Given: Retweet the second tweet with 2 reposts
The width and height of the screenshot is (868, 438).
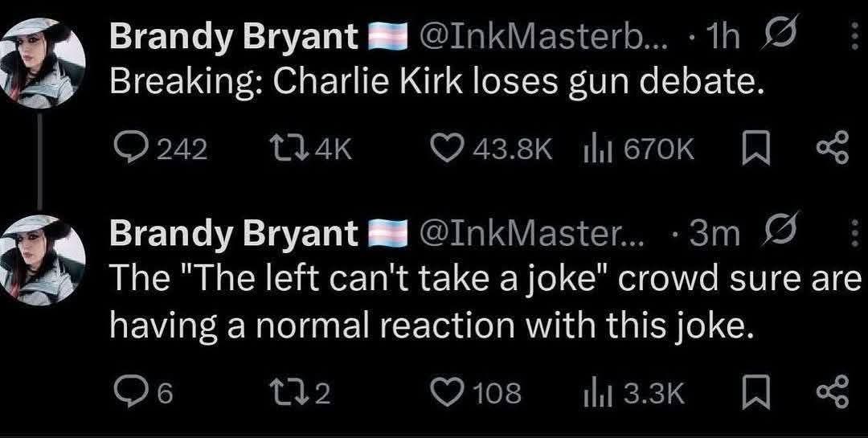Looking at the screenshot, I should click(288, 393).
